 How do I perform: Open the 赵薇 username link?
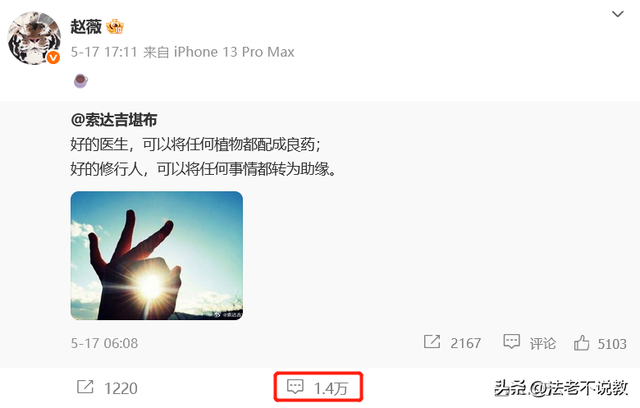[86, 27]
